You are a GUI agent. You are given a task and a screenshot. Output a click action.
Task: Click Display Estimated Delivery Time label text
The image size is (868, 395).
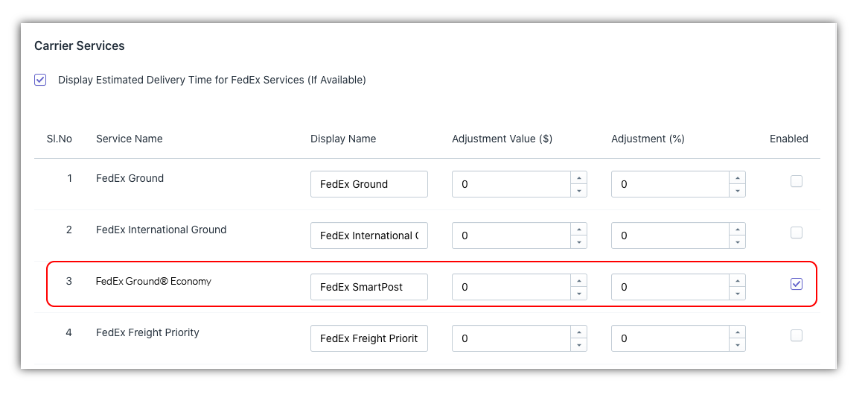(x=212, y=80)
